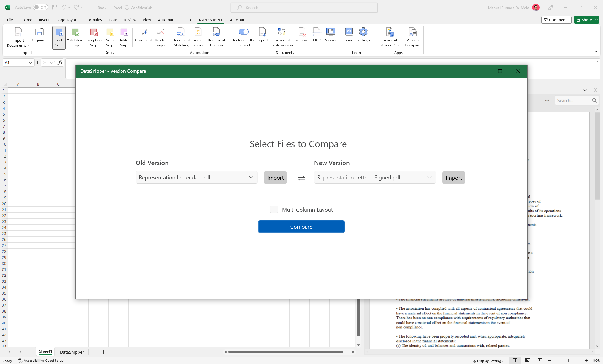Enable Multi Column Layout
This screenshot has height=364, width=603.
274,209
